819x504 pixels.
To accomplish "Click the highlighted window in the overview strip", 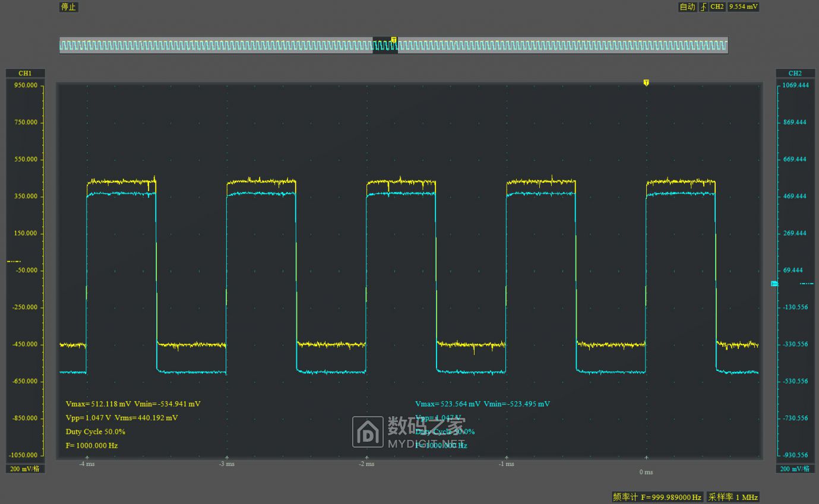I will tap(385, 46).
